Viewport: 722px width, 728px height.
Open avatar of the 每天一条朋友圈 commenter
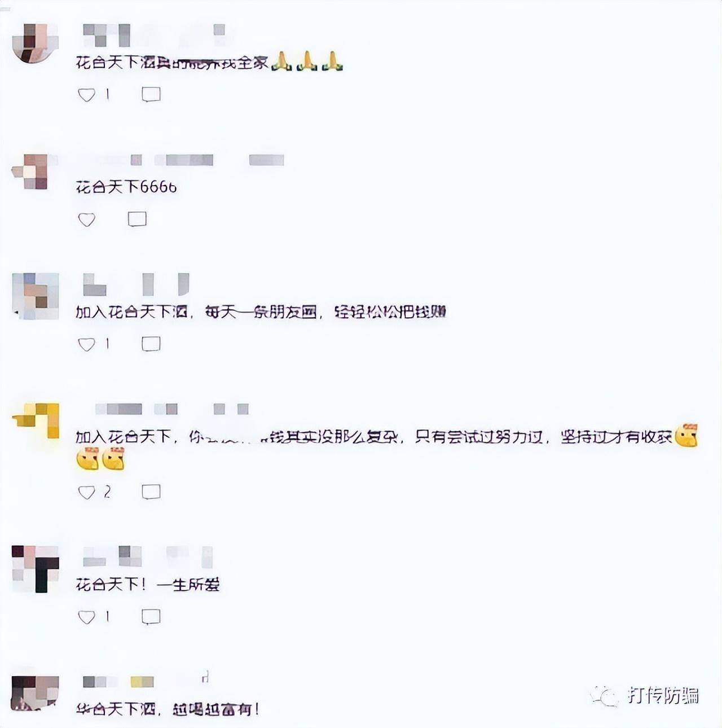point(36,296)
